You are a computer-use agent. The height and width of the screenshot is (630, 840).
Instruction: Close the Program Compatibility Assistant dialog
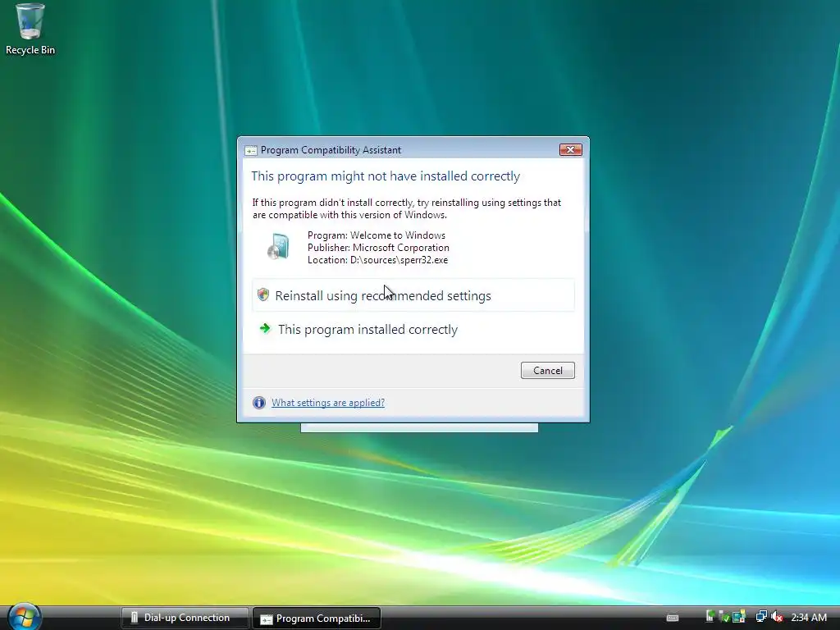571,150
